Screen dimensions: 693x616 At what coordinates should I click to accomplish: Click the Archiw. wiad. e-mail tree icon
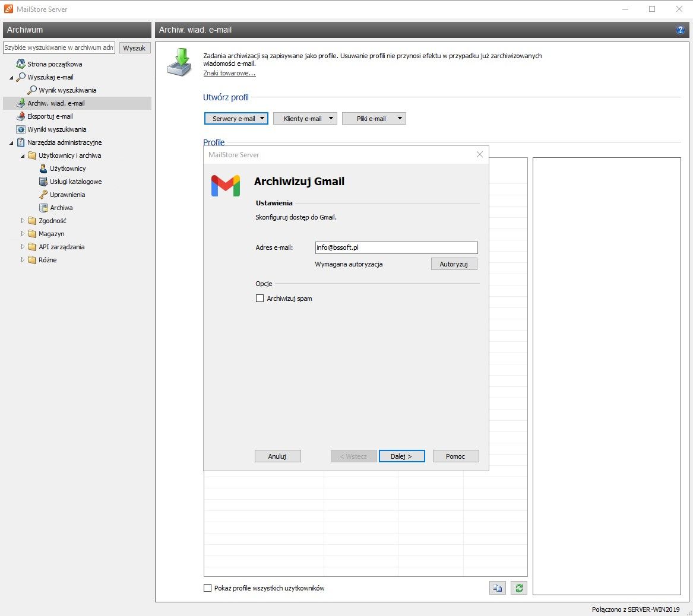[20, 103]
